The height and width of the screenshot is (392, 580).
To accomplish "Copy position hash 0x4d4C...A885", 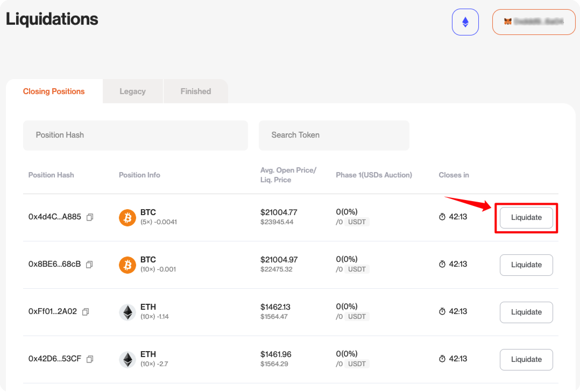I will pyautogui.click(x=90, y=217).
